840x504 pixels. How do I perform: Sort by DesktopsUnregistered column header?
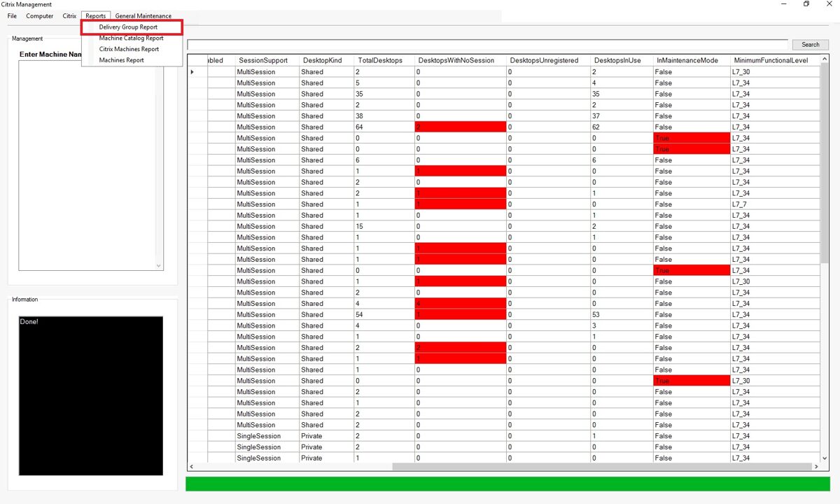click(548, 60)
